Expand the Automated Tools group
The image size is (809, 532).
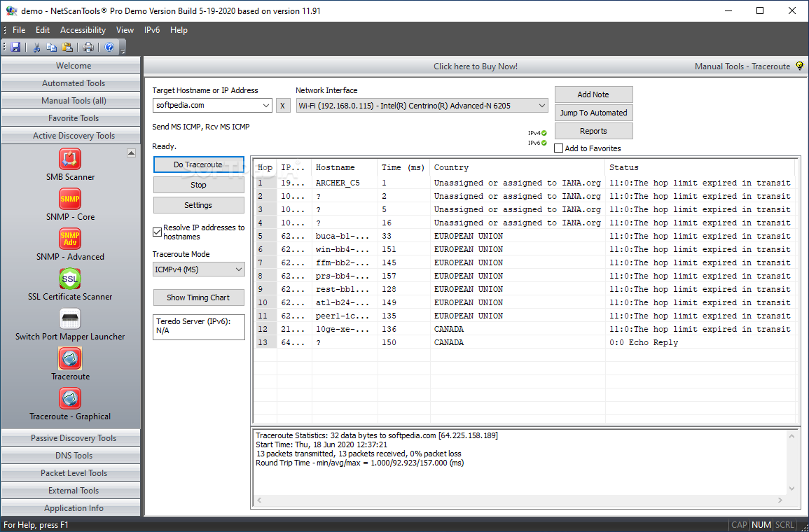[x=71, y=83]
